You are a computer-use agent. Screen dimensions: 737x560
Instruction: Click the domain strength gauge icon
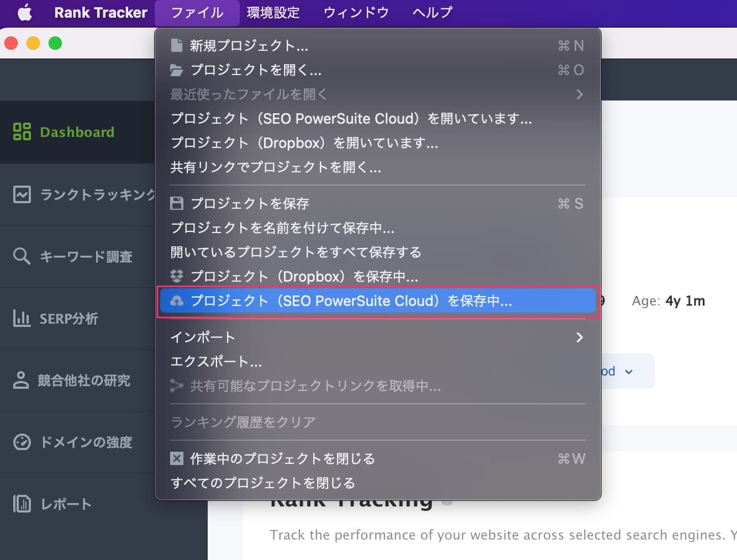[22, 442]
